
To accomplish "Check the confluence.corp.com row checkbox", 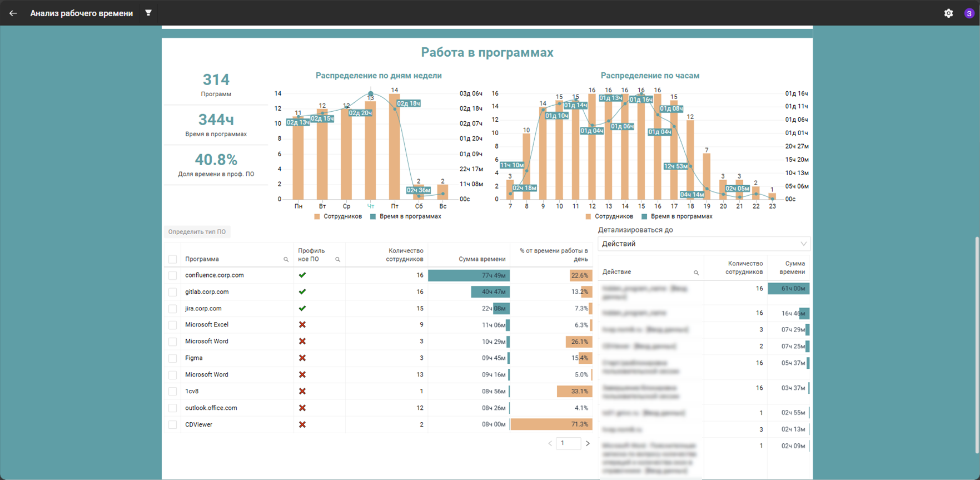I will pos(173,275).
